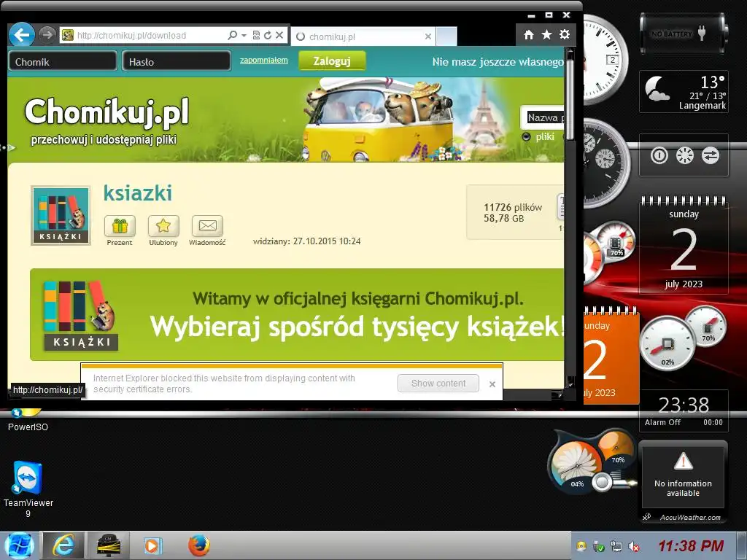Click the no battery gadget
Image resolution: width=747 pixels, height=560 pixels.
click(683, 34)
